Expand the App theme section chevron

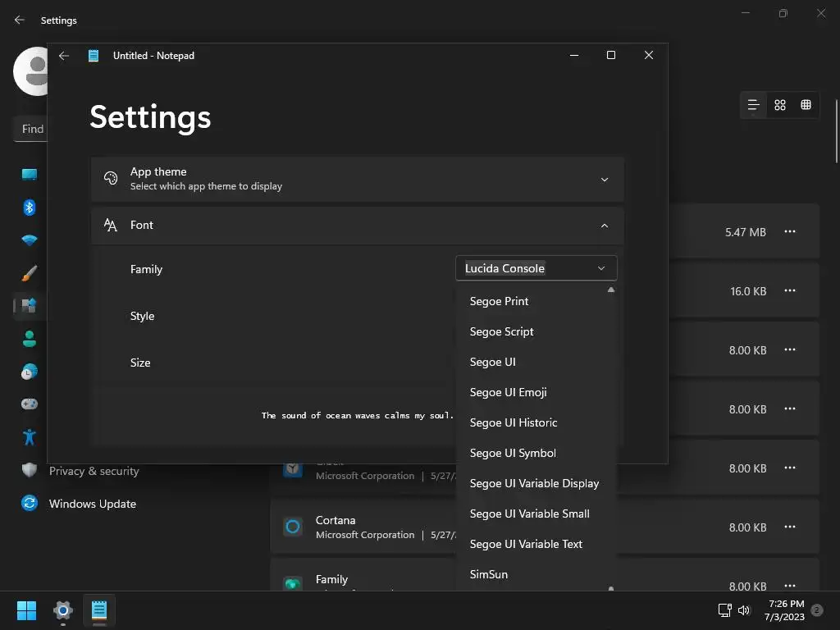coord(605,180)
